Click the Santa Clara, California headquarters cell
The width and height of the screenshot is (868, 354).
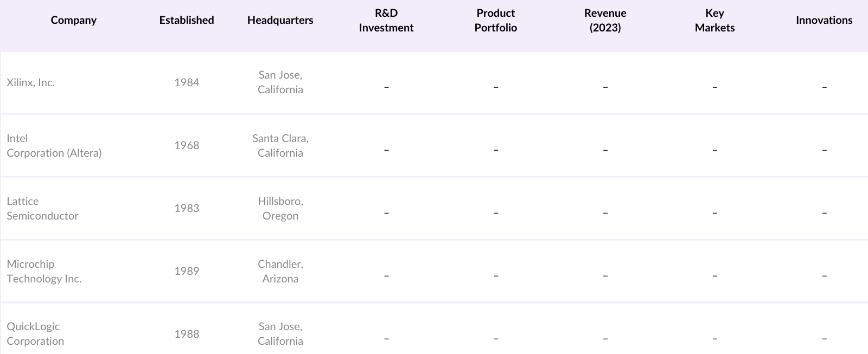pos(280,145)
